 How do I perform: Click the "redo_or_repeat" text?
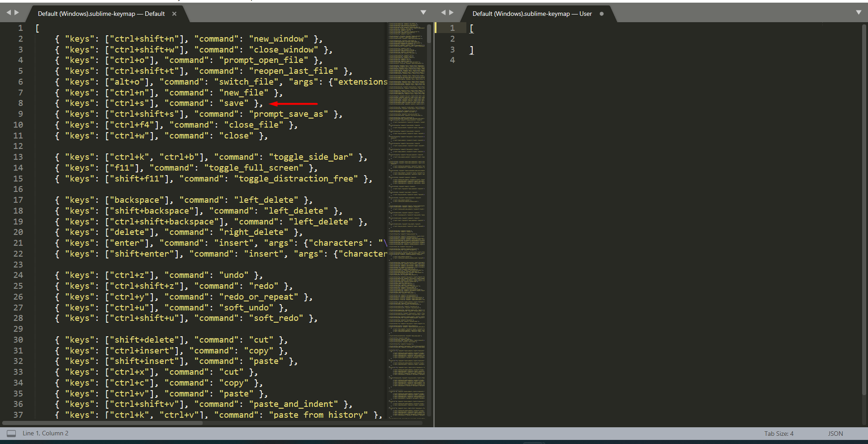point(259,297)
